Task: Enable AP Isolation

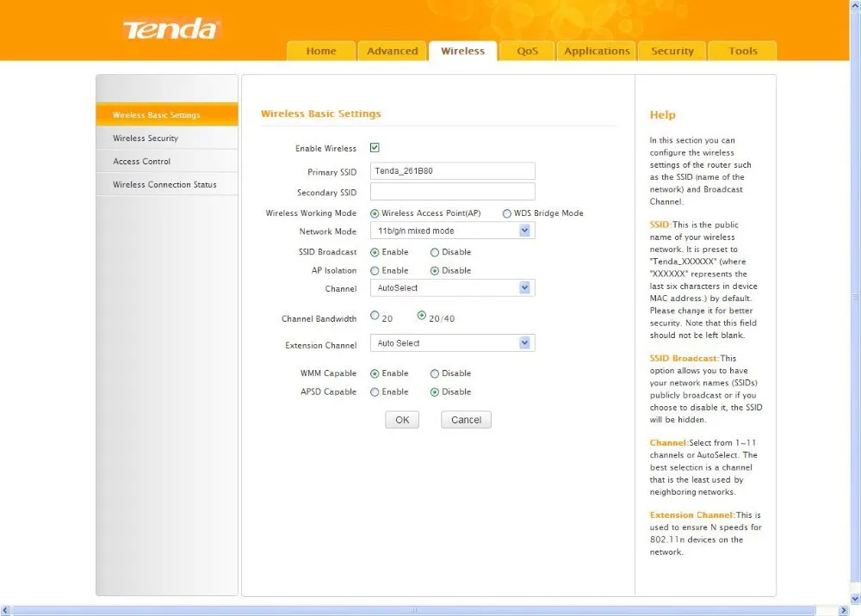Action: click(x=375, y=271)
